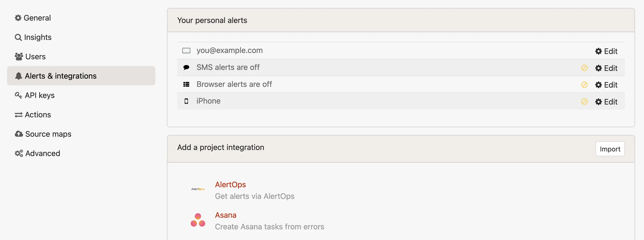Click the browser alerts list icon
The height and width of the screenshot is (240, 644).
pyautogui.click(x=186, y=84)
